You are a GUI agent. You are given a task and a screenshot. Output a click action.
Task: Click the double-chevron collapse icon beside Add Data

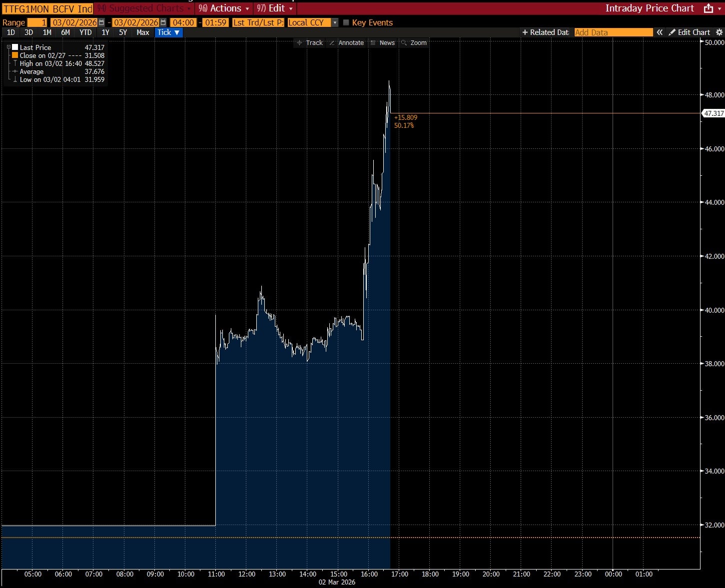click(x=660, y=32)
